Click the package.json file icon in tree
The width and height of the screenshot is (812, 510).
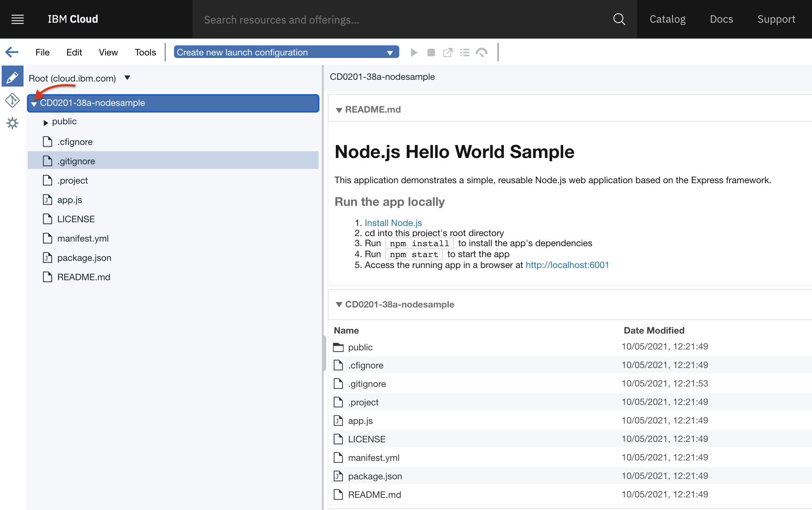tap(47, 258)
